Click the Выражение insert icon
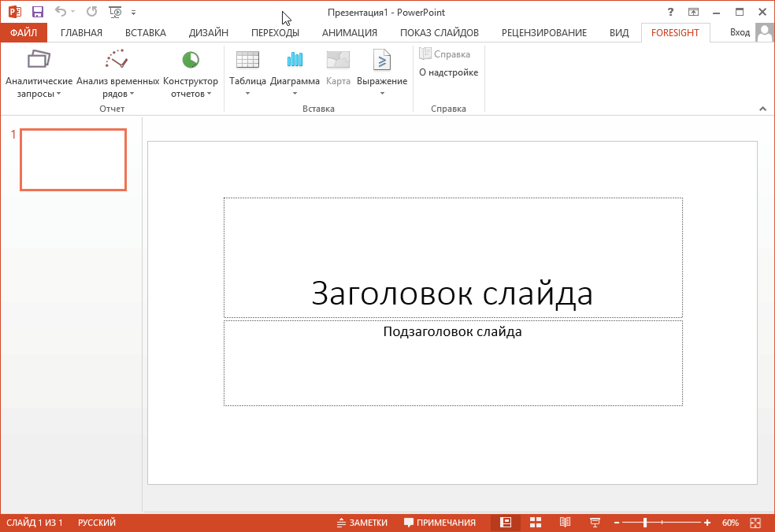Viewport: 775px width, 532px height. click(381, 60)
